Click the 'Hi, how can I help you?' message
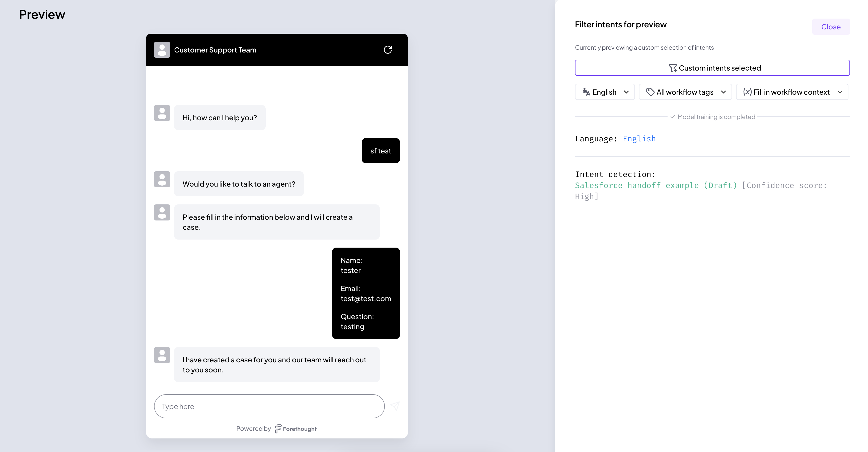 click(220, 118)
